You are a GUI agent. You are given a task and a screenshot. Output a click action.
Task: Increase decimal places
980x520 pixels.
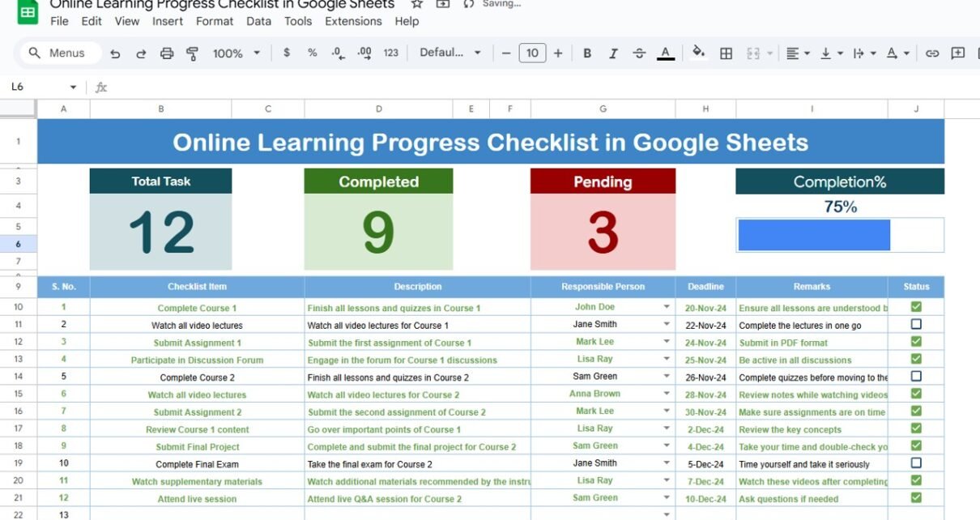tap(364, 53)
